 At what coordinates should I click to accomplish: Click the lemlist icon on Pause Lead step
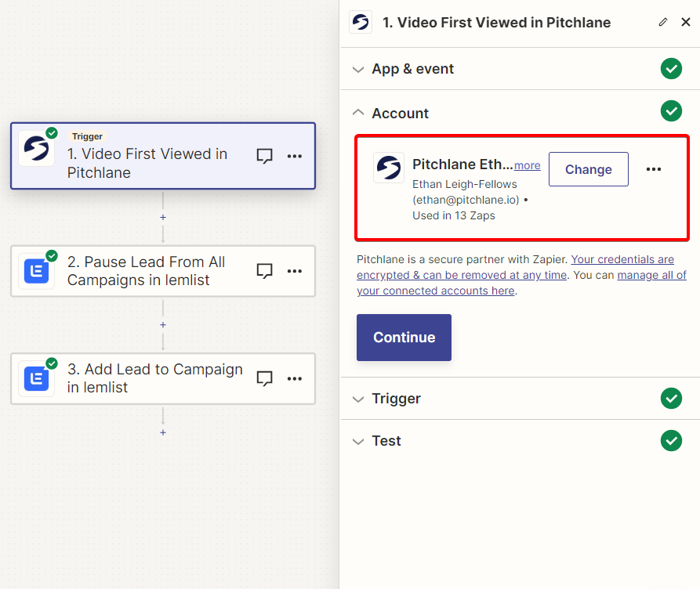tap(36, 271)
